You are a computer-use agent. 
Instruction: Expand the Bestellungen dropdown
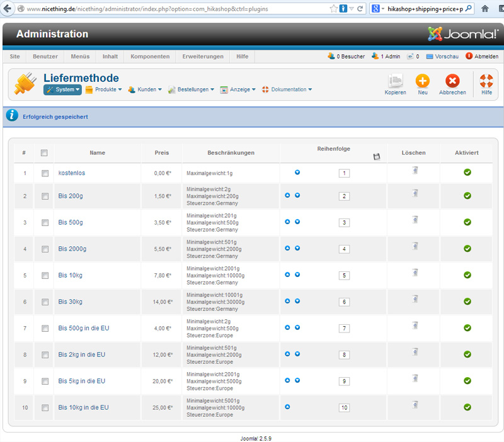tap(192, 89)
